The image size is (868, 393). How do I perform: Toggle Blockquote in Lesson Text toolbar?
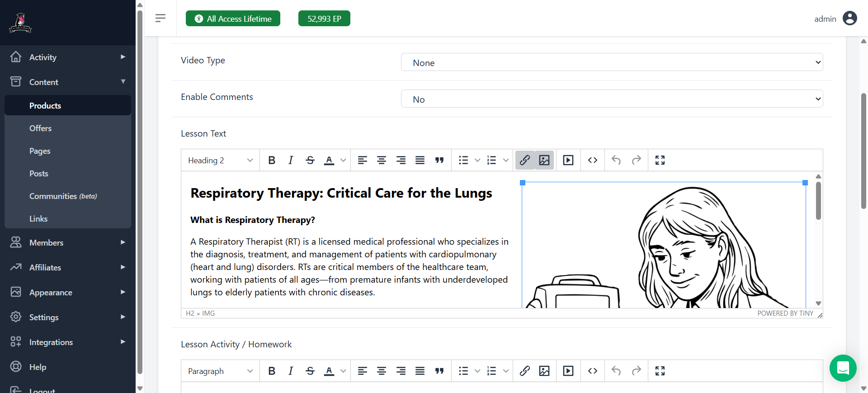[x=439, y=160]
